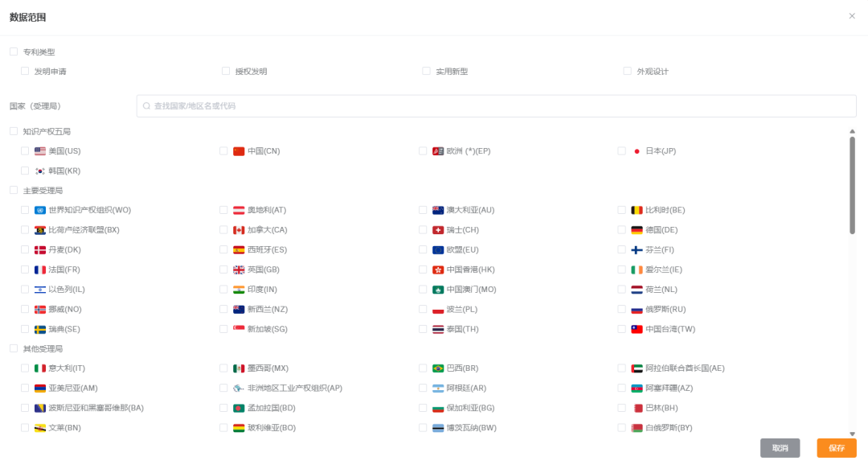Check the 白俄罗斯(BY) checkbox

(x=621, y=427)
